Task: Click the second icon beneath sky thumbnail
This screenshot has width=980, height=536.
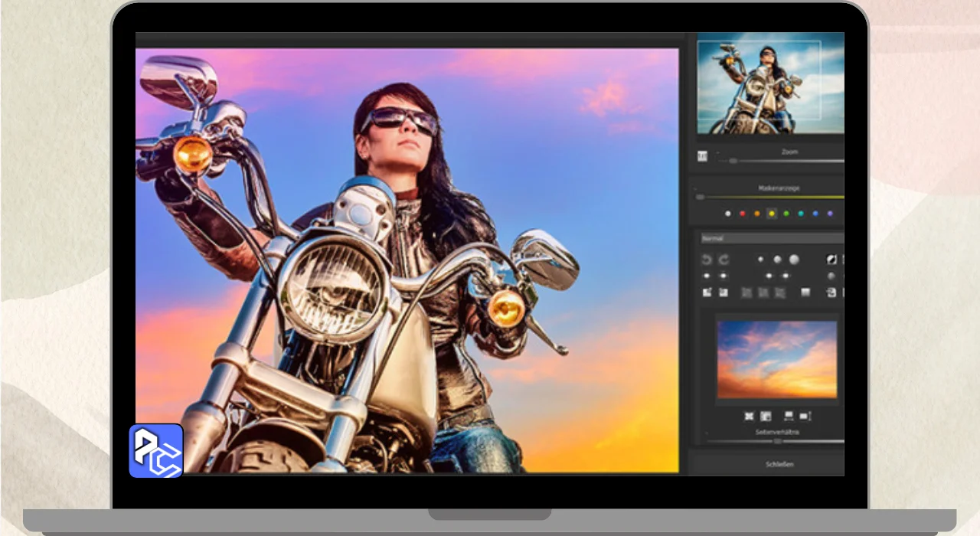Action: [x=766, y=417]
